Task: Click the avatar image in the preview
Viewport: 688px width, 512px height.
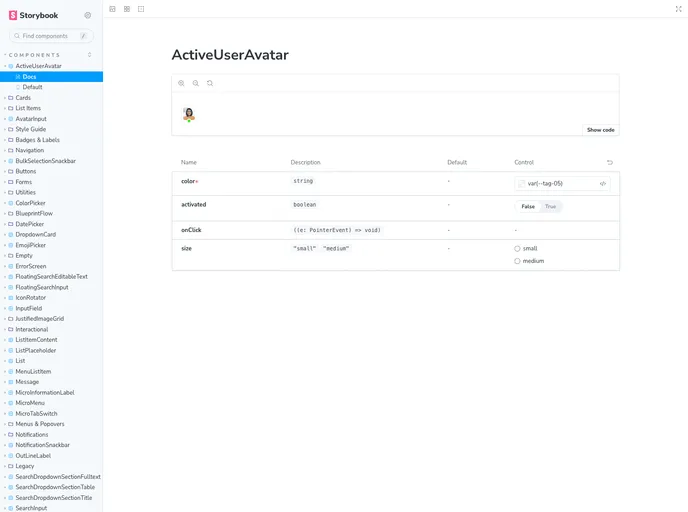Action: point(188,114)
